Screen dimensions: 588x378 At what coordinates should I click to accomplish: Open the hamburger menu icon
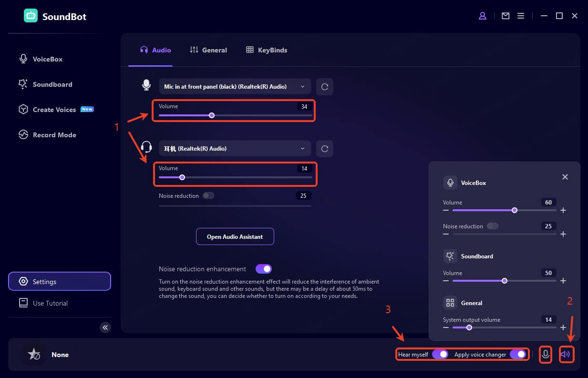pyautogui.click(x=521, y=16)
